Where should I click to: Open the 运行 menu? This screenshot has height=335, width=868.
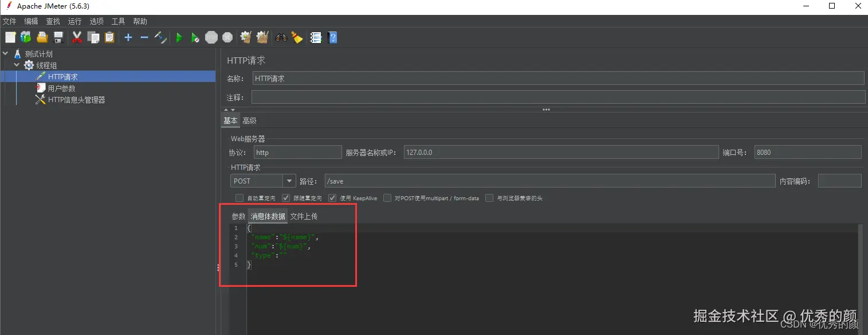click(74, 21)
